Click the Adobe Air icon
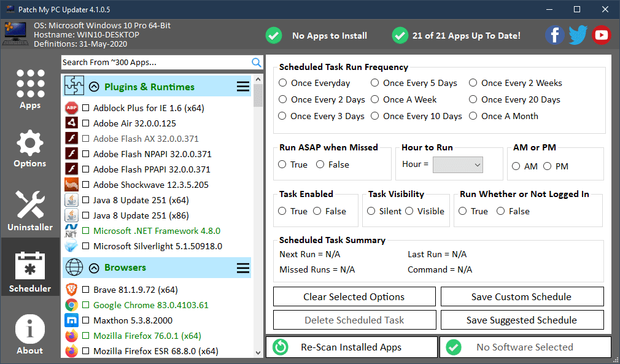 pyautogui.click(x=72, y=123)
